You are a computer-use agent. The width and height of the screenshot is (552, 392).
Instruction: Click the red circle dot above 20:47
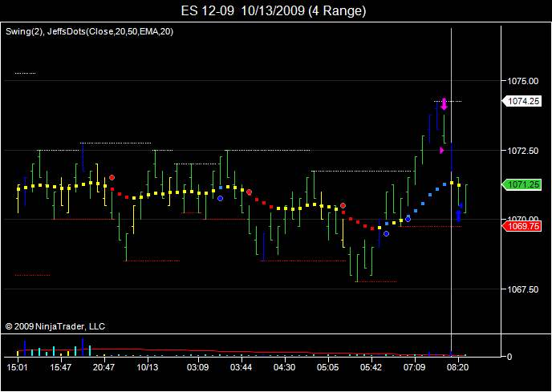(112, 178)
